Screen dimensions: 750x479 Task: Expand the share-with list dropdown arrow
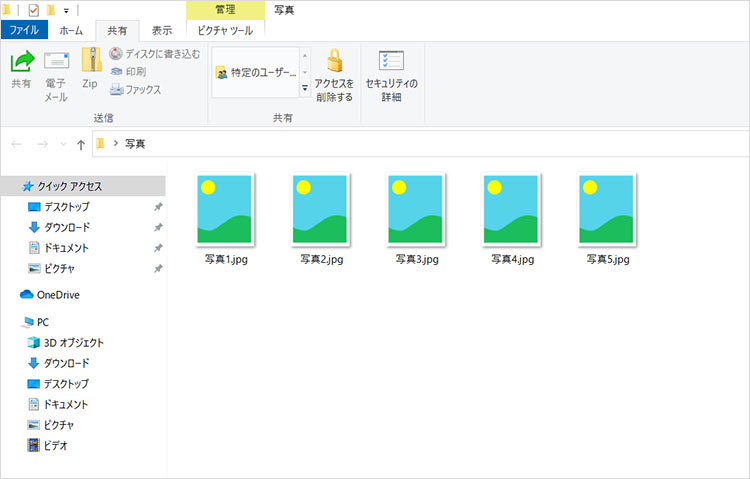(x=305, y=88)
